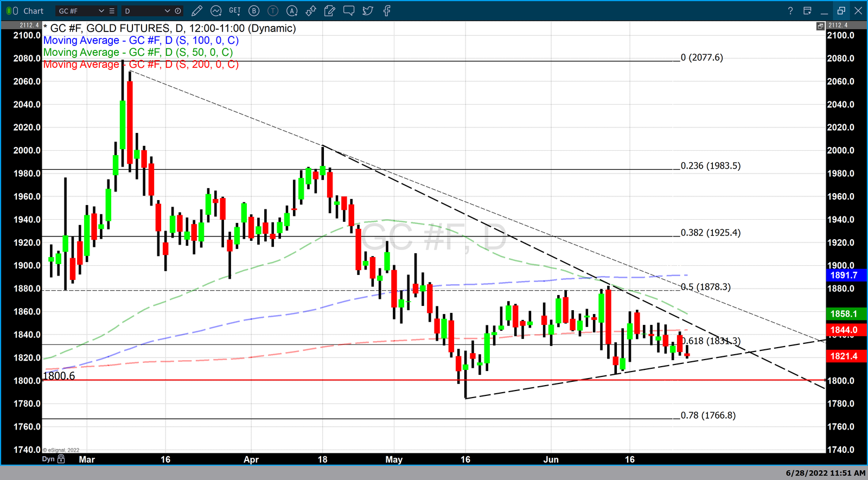Select the pencil drawing tool
Viewport: 868px width, 480px height.
pyautogui.click(x=197, y=11)
